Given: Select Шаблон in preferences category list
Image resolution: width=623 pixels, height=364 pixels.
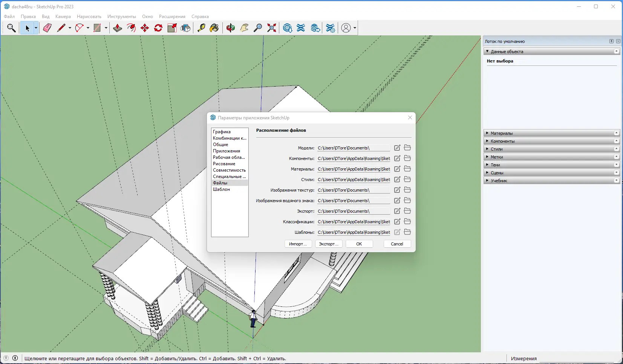Looking at the screenshot, I should click(x=221, y=189).
